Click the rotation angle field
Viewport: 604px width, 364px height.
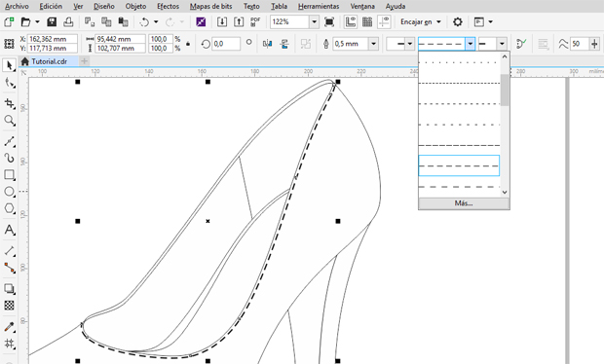coord(226,44)
